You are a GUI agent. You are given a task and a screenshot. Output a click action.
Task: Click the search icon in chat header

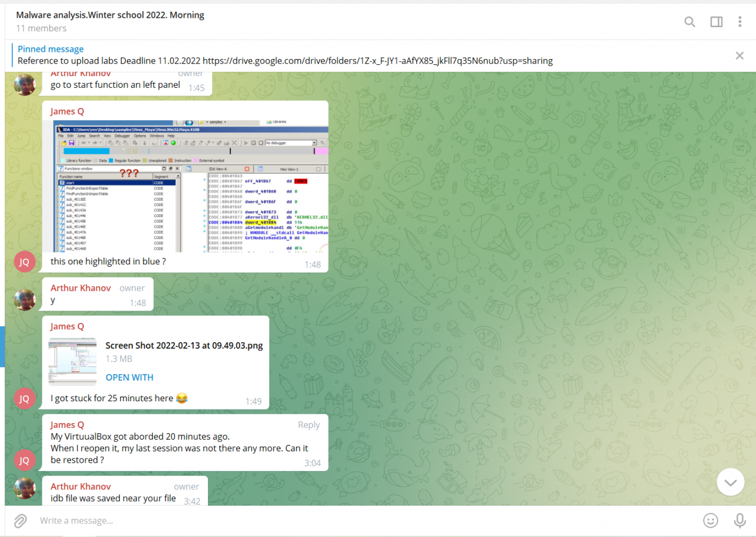click(690, 22)
